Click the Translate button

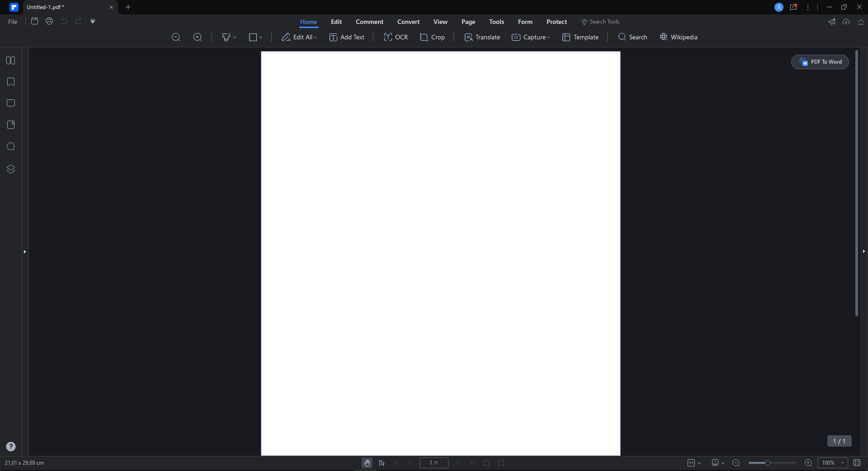click(482, 37)
